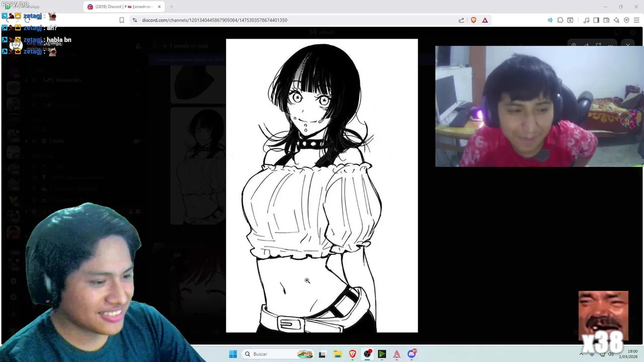The image size is (644, 362).
Task: Zoom in with the viewer magnifier icon
Action: [x=574, y=45]
